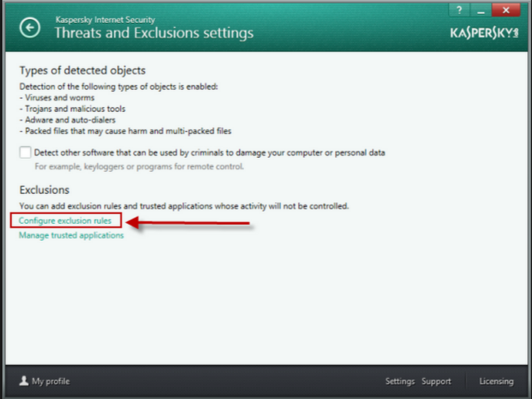Open Settings in the bottom bar
The height and width of the screenshot is (399, 532).
click(x=400, y=381)
